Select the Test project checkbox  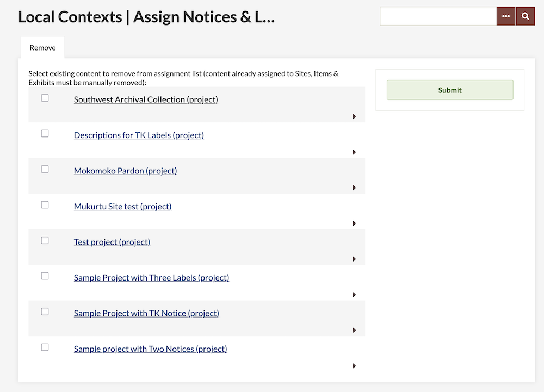45,240
